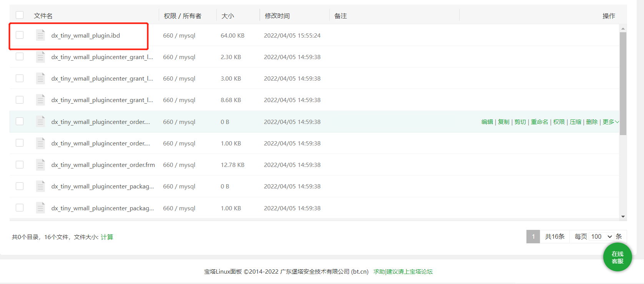
Task: Select checkbox of highlighted 0 B order file
Action: pos(20,121)
